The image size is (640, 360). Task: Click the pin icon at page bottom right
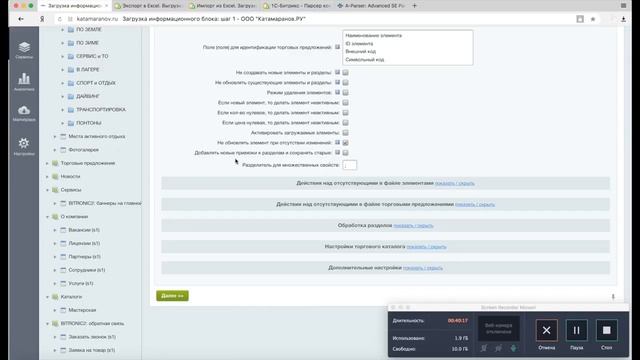tap(613, 297)
